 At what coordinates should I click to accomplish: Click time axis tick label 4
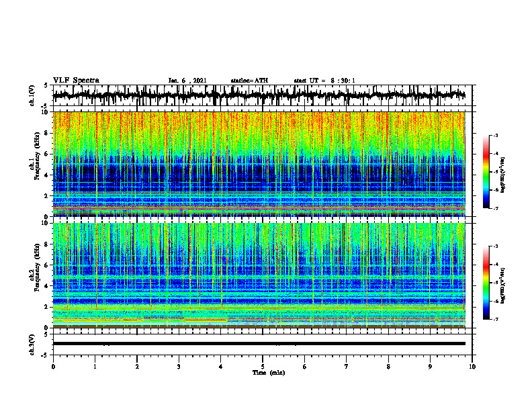(221, 367)
